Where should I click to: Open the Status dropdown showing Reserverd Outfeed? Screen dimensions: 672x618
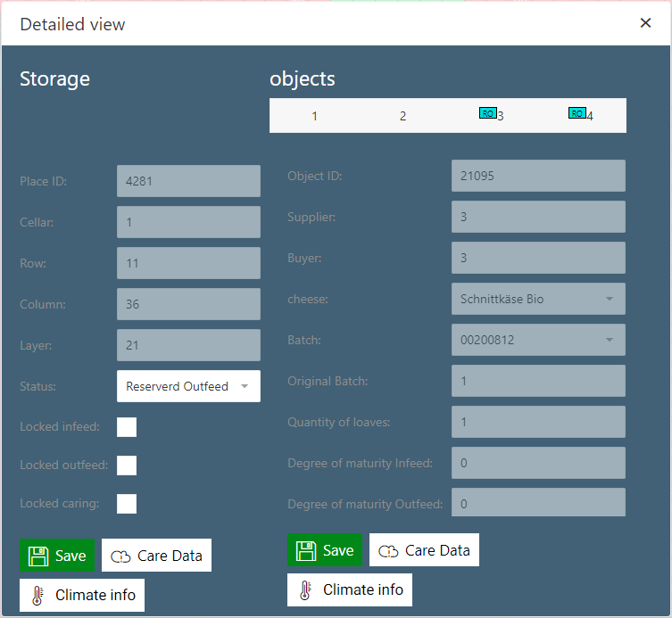click(x=188, y=386)
